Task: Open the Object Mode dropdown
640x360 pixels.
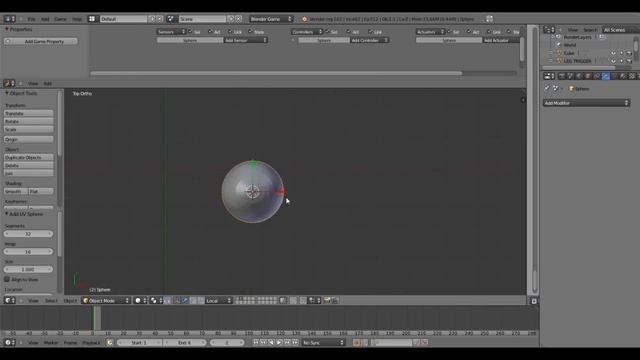Action: coord(106,300)
